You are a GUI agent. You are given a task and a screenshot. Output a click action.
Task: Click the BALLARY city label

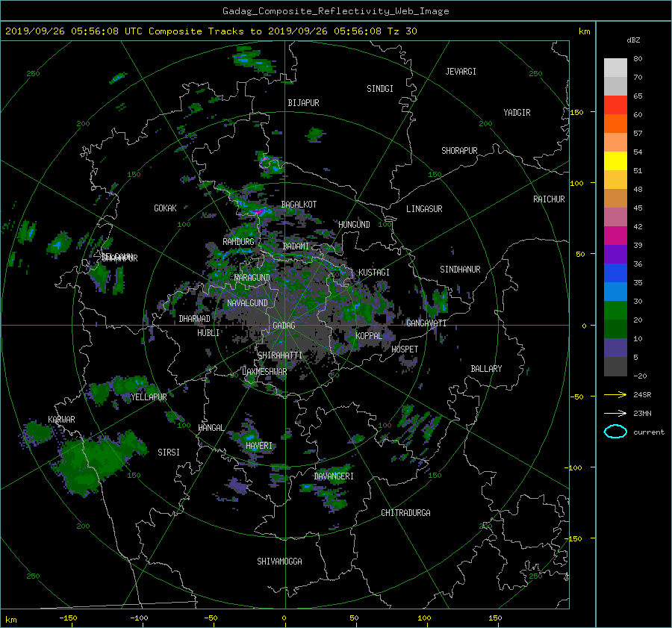[486, 369]
